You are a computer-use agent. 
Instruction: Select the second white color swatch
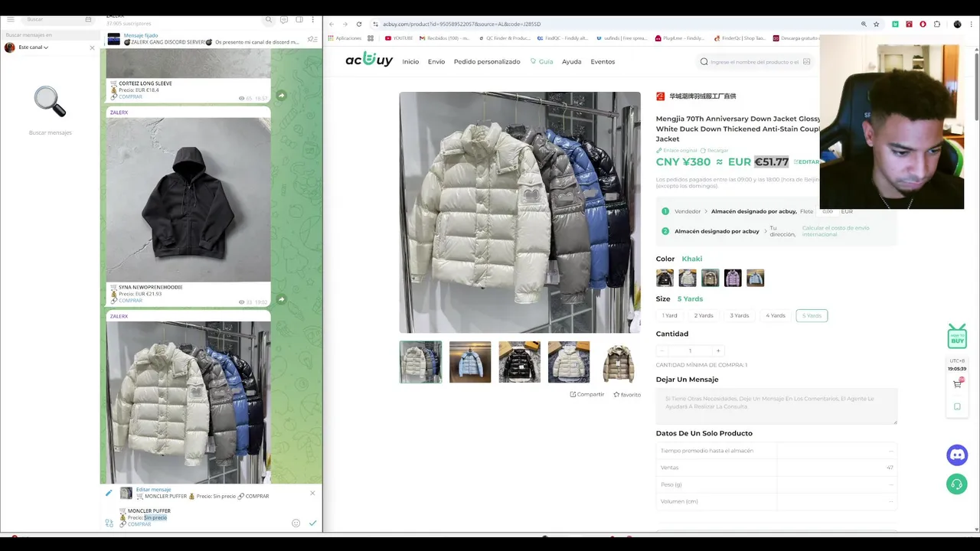(688, 278)
